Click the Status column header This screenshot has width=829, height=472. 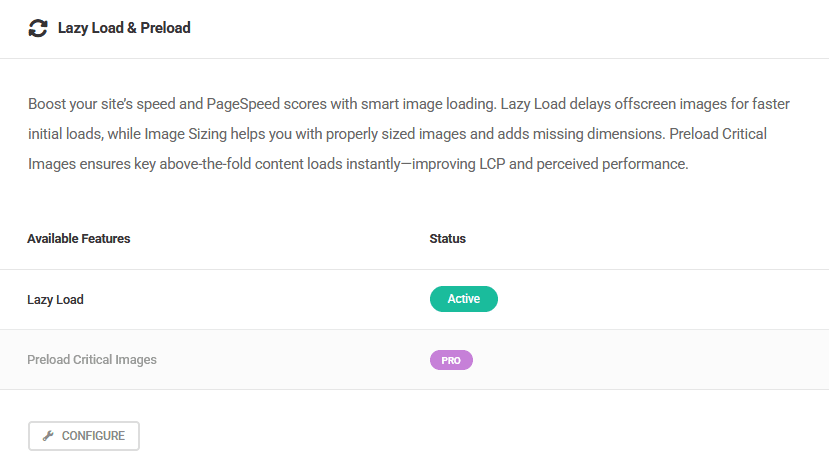448,239
